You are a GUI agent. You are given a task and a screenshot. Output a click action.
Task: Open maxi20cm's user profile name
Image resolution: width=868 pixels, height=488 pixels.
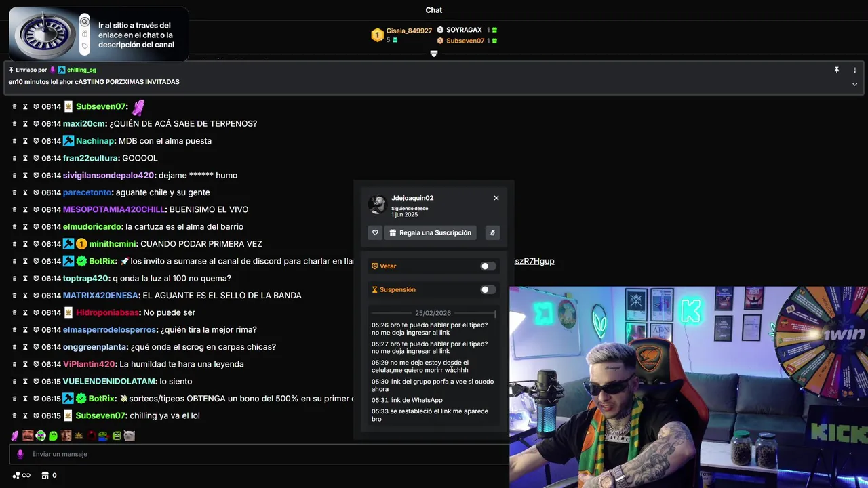click(x=84, y=124)
